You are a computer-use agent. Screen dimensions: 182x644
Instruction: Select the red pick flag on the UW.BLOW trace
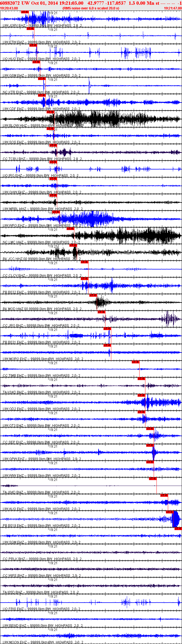click(50, 112)
